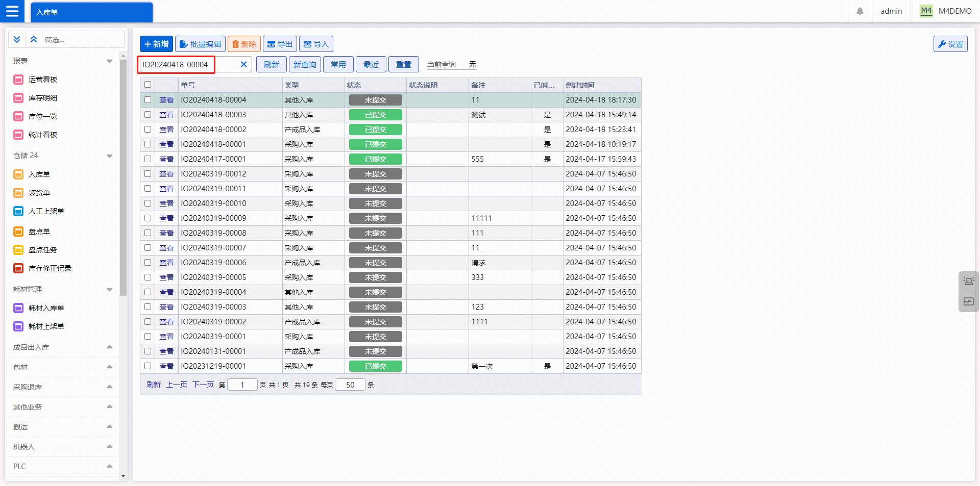
Task: Open 库存明细 report icon
Action: [x=18, y=98]
